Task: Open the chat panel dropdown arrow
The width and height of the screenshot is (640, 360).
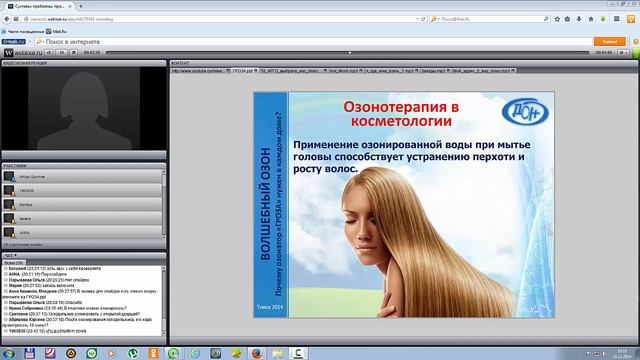Action: pyautogui.click(x=15, y=256)
